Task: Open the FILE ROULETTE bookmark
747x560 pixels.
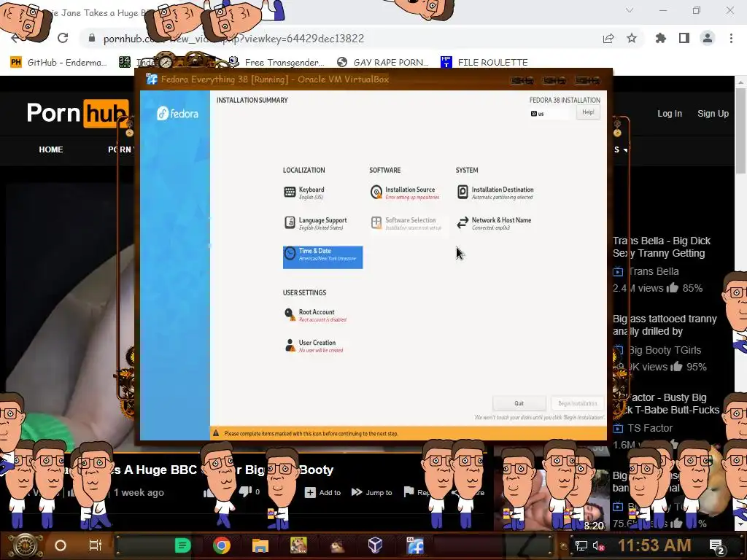Action: (x=484, y=63)
